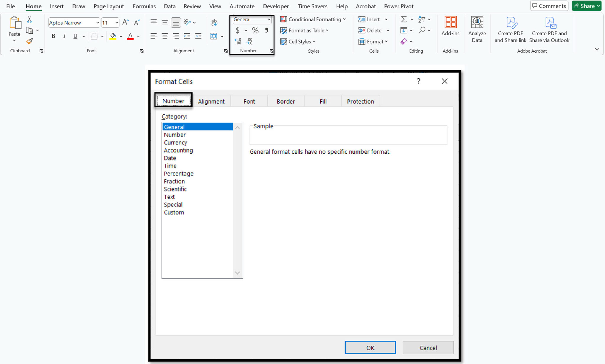605x364 pixels.
Task: Click OK in Format Cells
Action: [370, 348]
